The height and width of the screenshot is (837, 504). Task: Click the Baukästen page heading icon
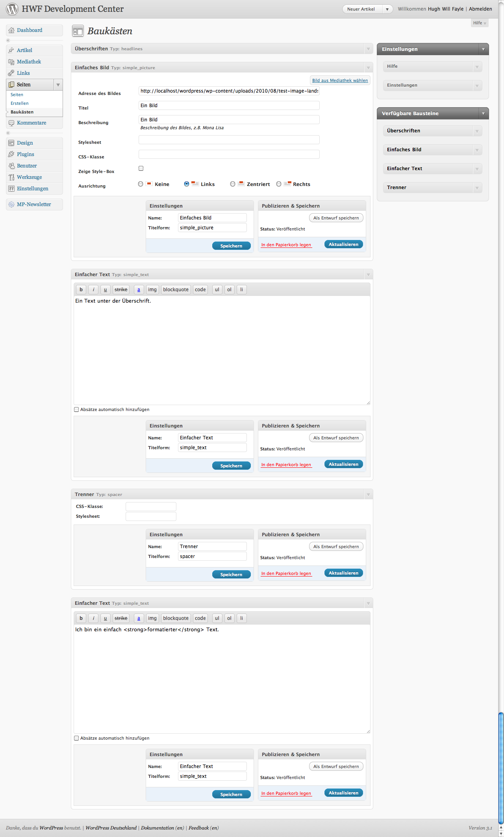coord(78,31)
